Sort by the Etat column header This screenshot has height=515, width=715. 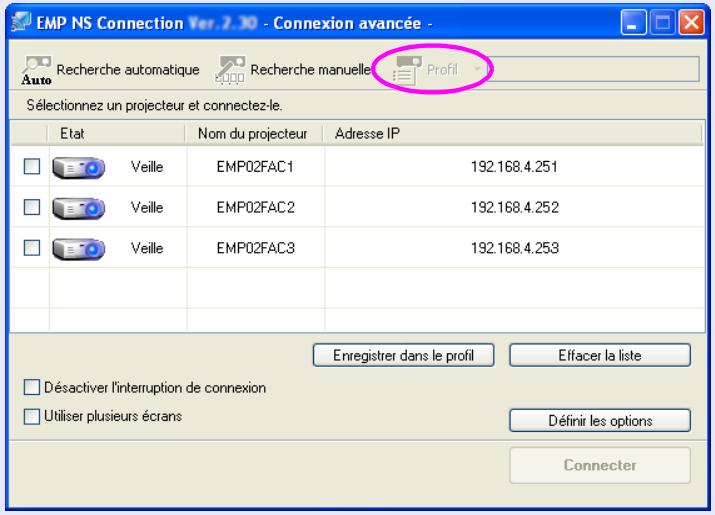116,134
